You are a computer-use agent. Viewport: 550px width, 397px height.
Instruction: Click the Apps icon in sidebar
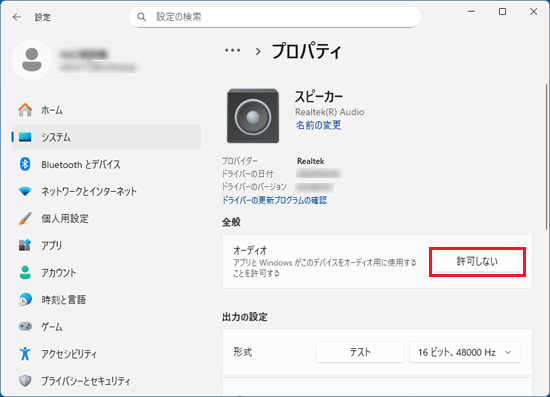tap(25, 245)
